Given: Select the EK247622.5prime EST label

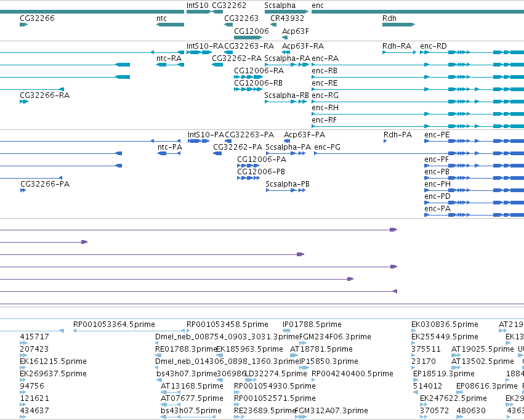Looking at the screenshot, I should pos(453,398).
